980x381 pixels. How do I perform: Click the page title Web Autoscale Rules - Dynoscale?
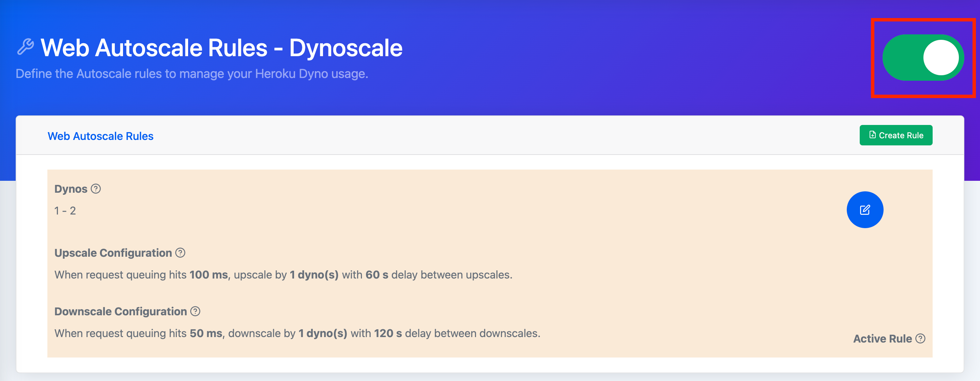(221, 48)
